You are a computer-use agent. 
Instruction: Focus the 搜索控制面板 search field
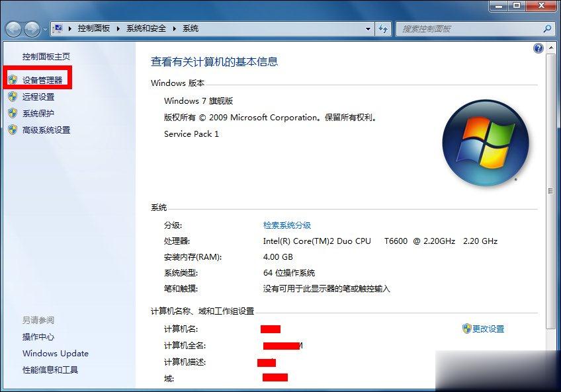pyautogui.click(x=470, y=29)
